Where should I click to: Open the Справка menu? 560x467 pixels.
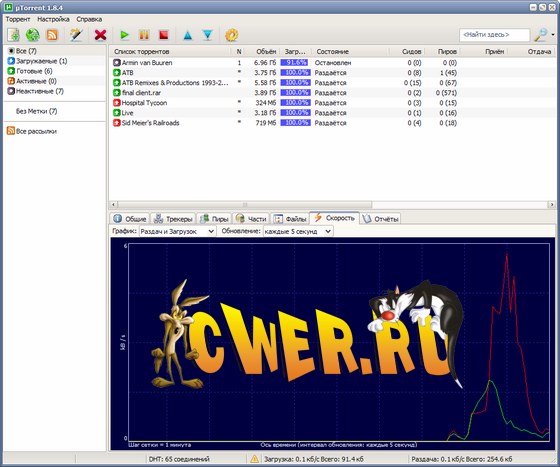[89, 19]
